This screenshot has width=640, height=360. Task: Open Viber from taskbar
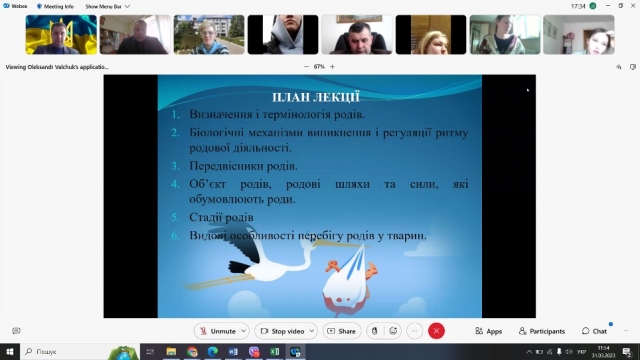[254, 351]
